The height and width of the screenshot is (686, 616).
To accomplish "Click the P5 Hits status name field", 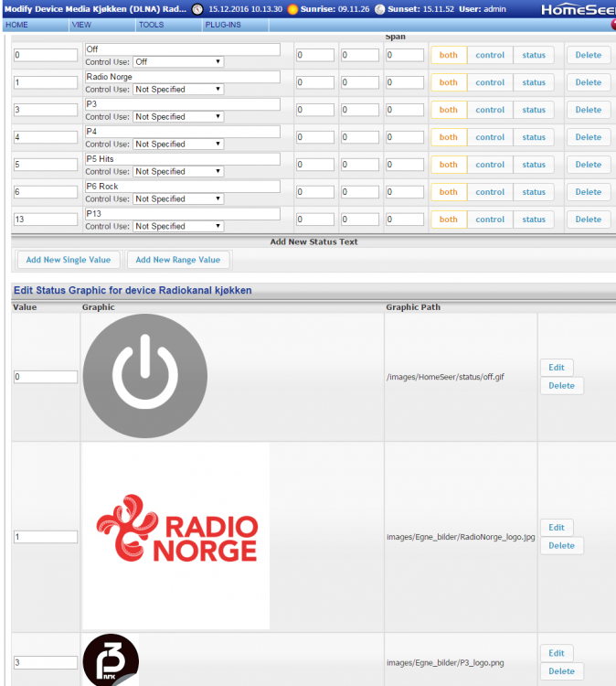I will (x=183, y=159).
